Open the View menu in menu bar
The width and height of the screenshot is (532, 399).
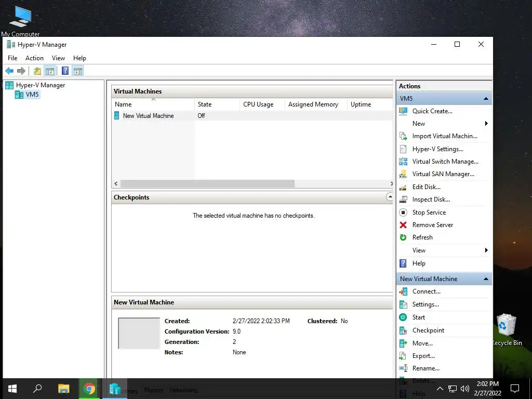[58, 58]
